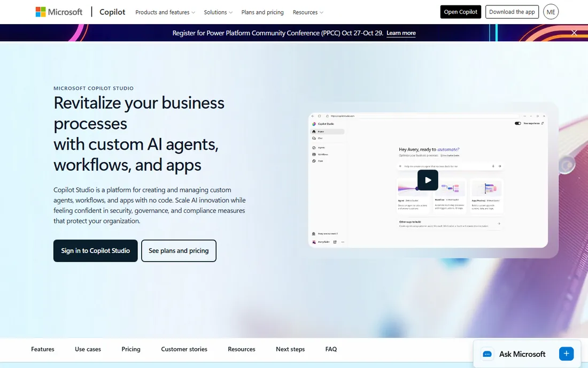
Task: Jump to the Pricing section tab
Action: [131, 349]
